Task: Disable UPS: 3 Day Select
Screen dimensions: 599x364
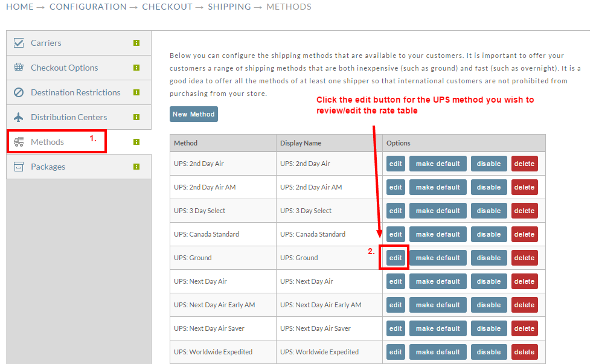Action: [488, 211]
